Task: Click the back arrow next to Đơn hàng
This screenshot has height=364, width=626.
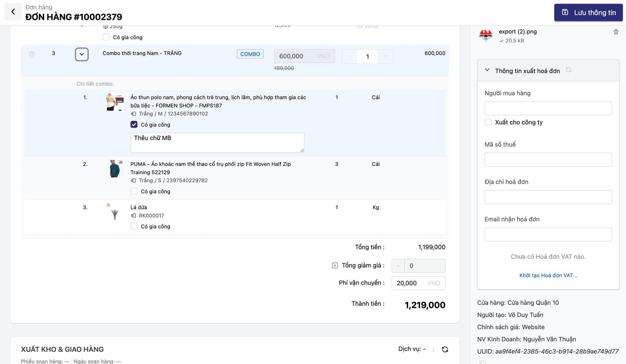Action: point(13,12)
